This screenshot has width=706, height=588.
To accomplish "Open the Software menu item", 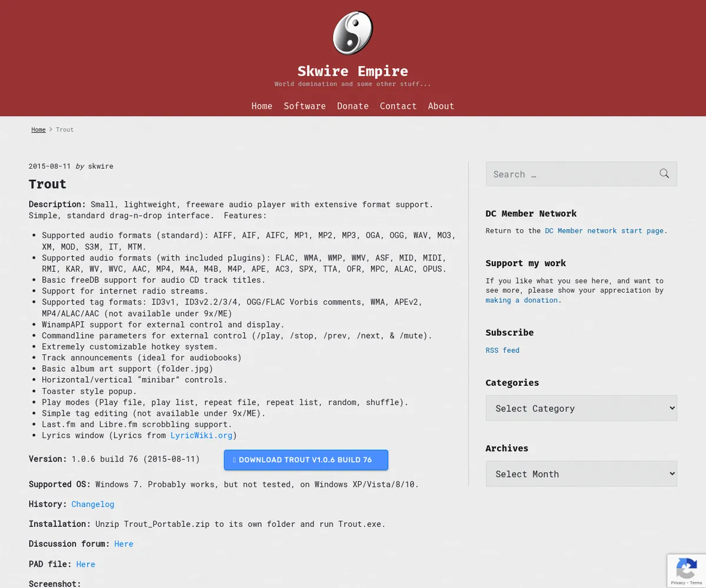I will tap(305, 106).
